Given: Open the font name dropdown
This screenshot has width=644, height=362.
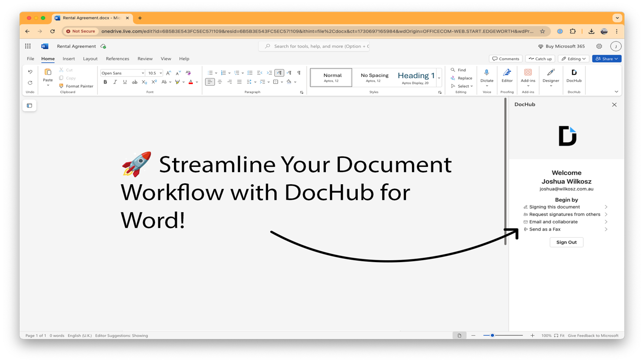Looking at the screenshot, I should click(x=143, y=73).
